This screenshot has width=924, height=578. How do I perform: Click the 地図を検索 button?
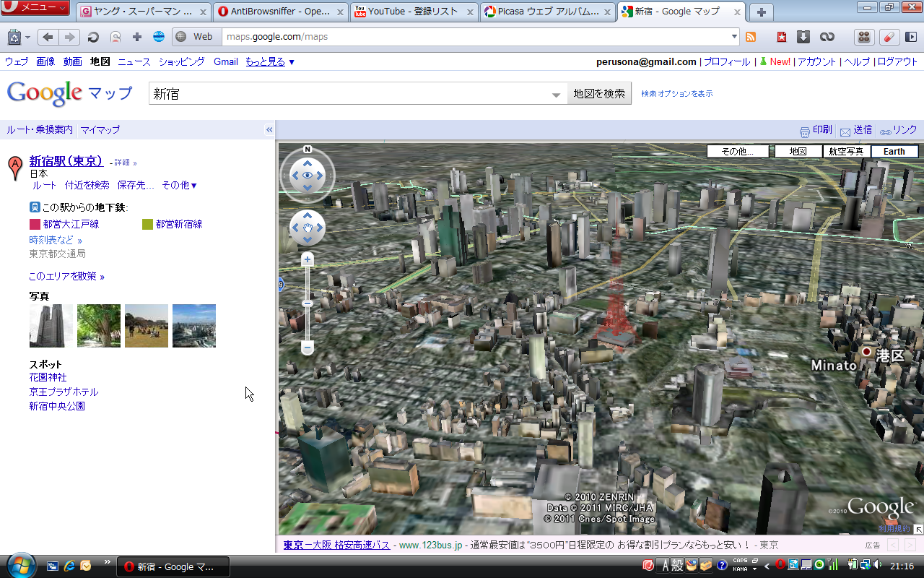(599, 94)
